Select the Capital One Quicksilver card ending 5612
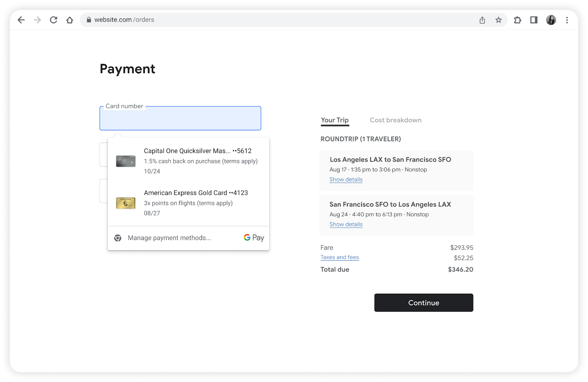 tap(188, 161)
